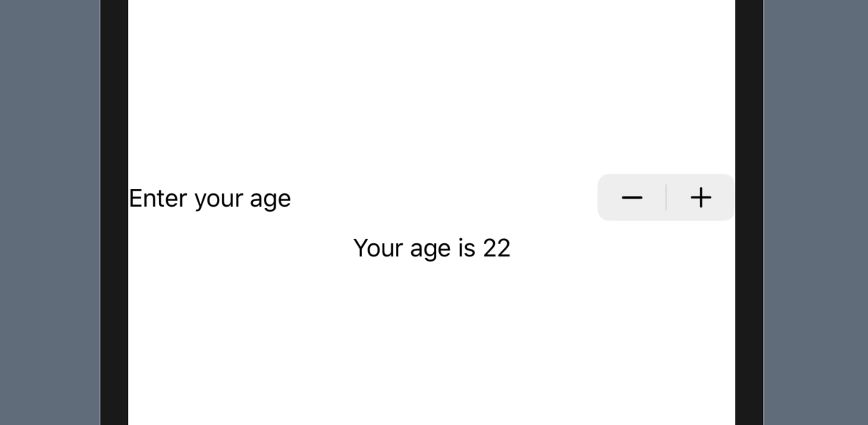Tap minus to lower age below 22
868x425 pixels.
632,197
